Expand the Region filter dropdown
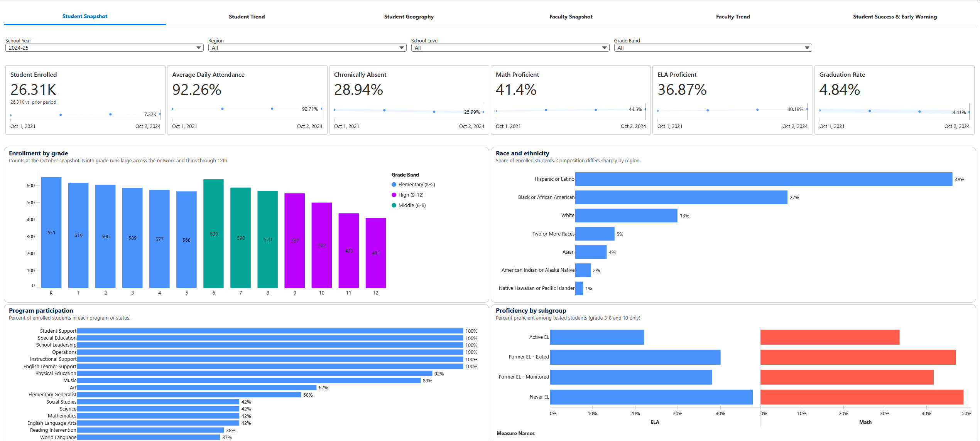Image resolution: width=980 pixels, height=441 pixels. (x=307, y=48)
